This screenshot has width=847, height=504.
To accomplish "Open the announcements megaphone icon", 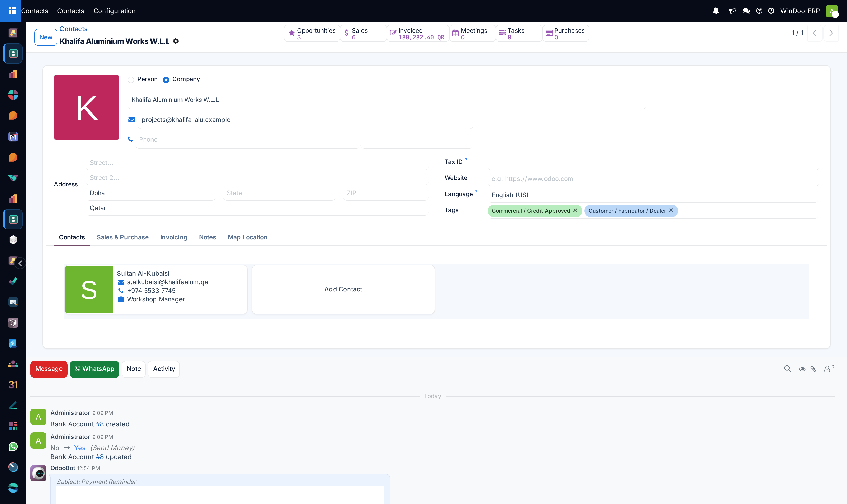I will point(732,11).
